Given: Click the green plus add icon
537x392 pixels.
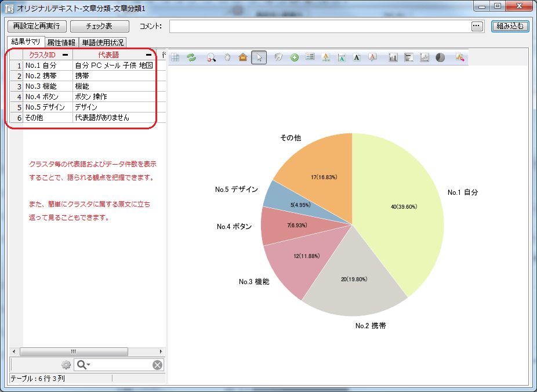Looking at the screenshot, I should (x=293, y=57).
